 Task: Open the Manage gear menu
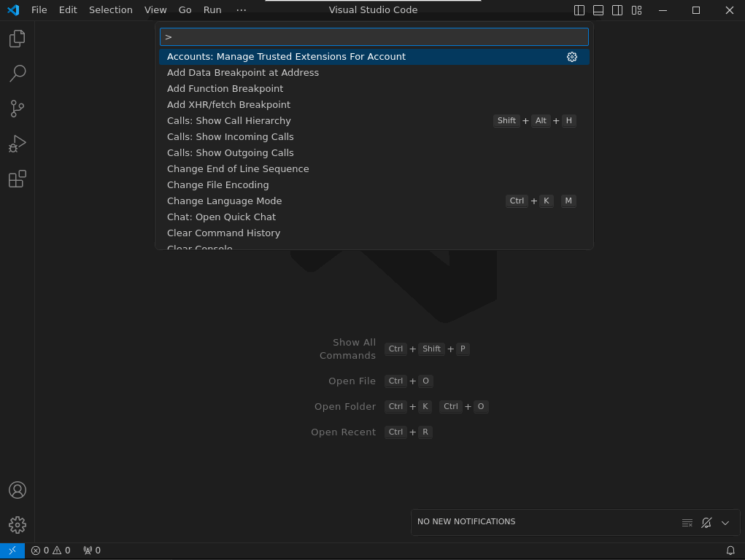click(x=18, y=524)
